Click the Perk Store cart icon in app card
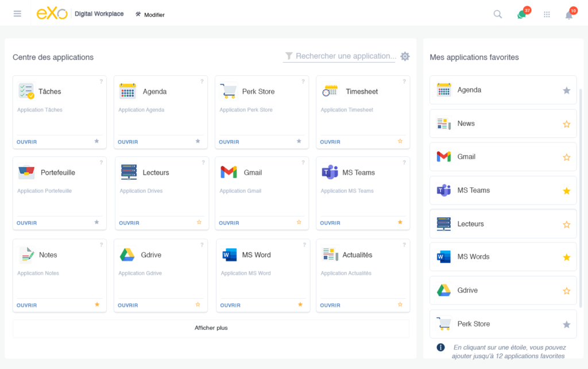This screenshot has height=369, width=588. pyautogui.click(x=229, y=91)
